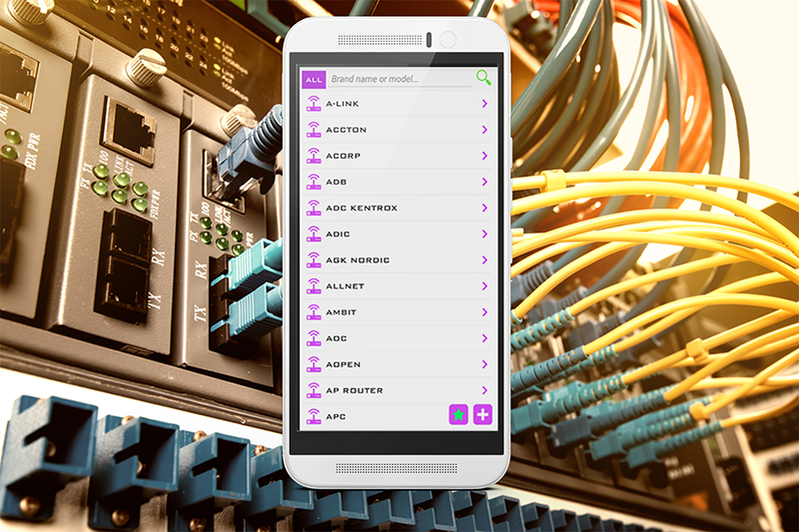799x532 pixels.
Task: Open AOC with its chevron arrow
Action: (484, 338)
